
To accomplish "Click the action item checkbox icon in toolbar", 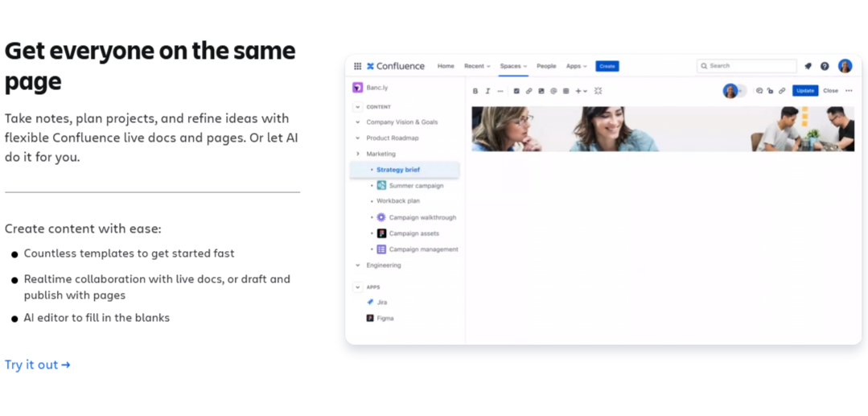I will (516, 91).
